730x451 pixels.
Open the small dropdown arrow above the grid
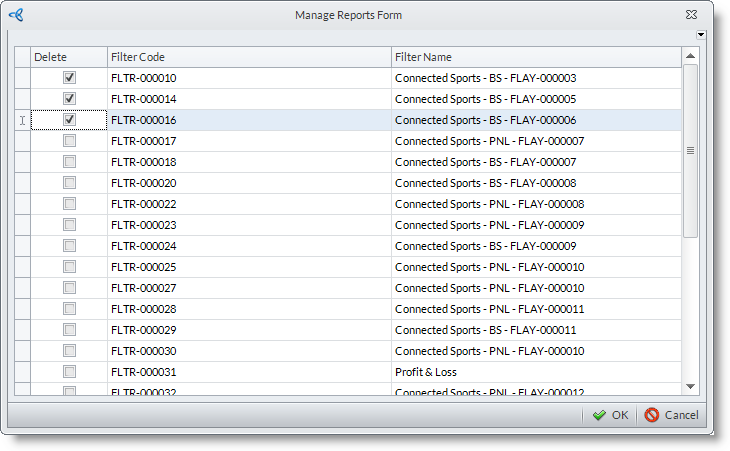pos(701,35)
